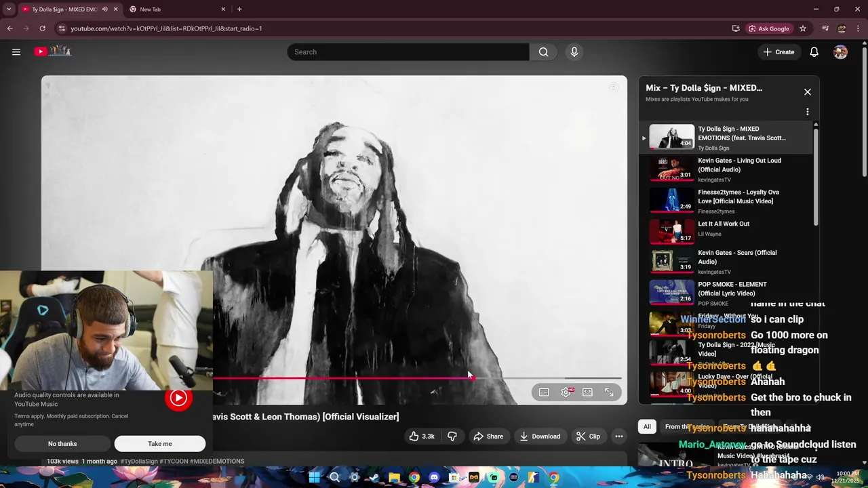
Task: Create a Clip of the video
Action: coord(588,436)
